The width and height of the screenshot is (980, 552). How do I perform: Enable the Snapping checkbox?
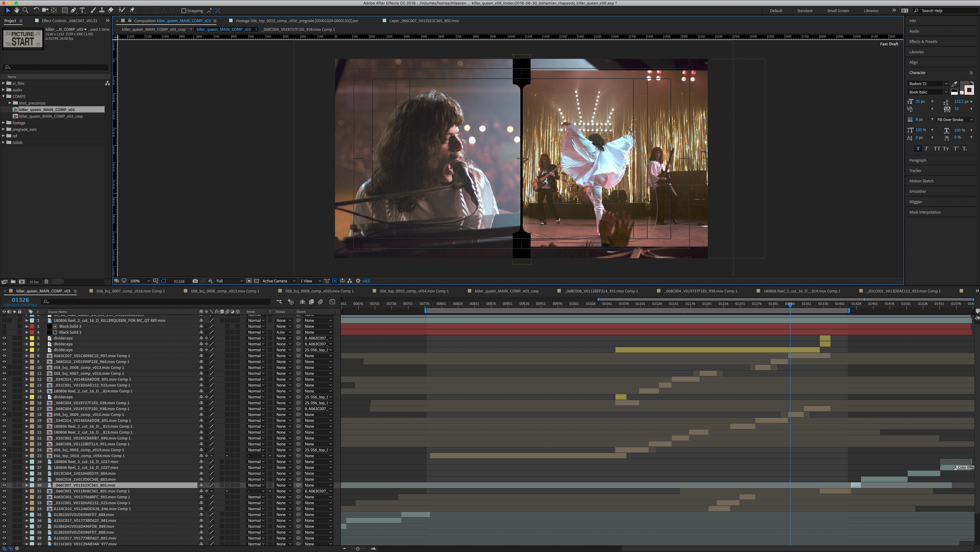coord(184,11)
